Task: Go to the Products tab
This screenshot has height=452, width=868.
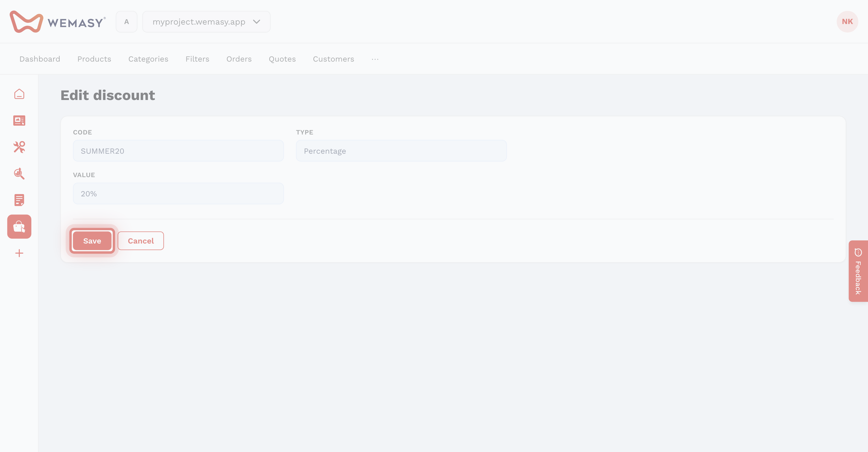Action: click(94, 59)
